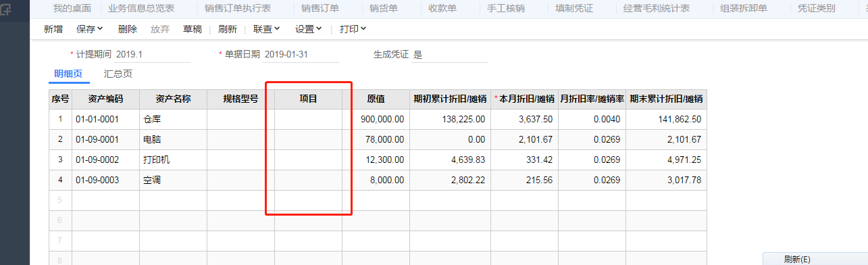Open the 销货单 tab
The width and height of the screenshot is (868, 265).
point(384,9)
